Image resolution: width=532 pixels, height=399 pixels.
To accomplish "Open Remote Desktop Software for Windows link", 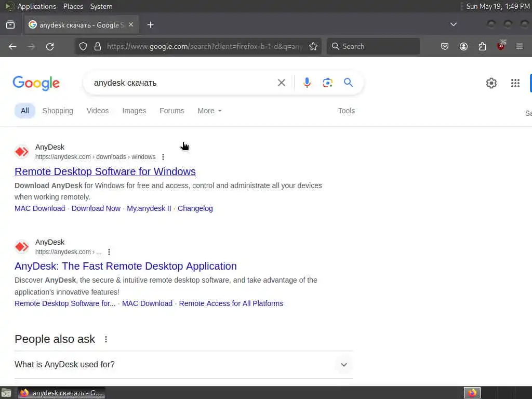I will pyautogui.click(x=105, y=171).
